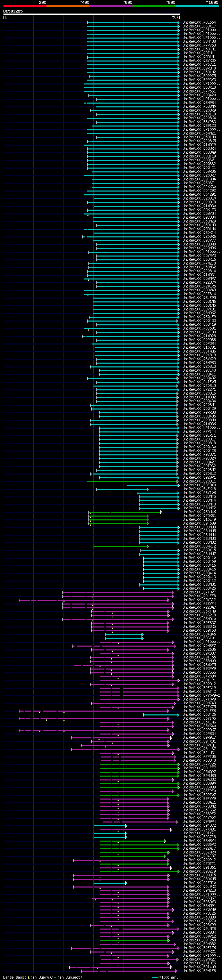
Task: Select the UniRef100_A8VI06 entry
Action: 199,493
